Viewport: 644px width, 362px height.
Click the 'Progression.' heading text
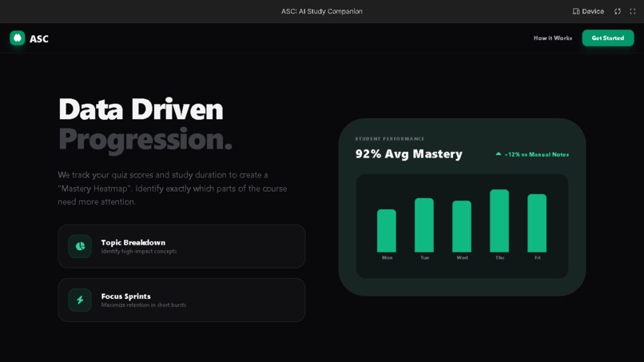click(x=145, y=140)
